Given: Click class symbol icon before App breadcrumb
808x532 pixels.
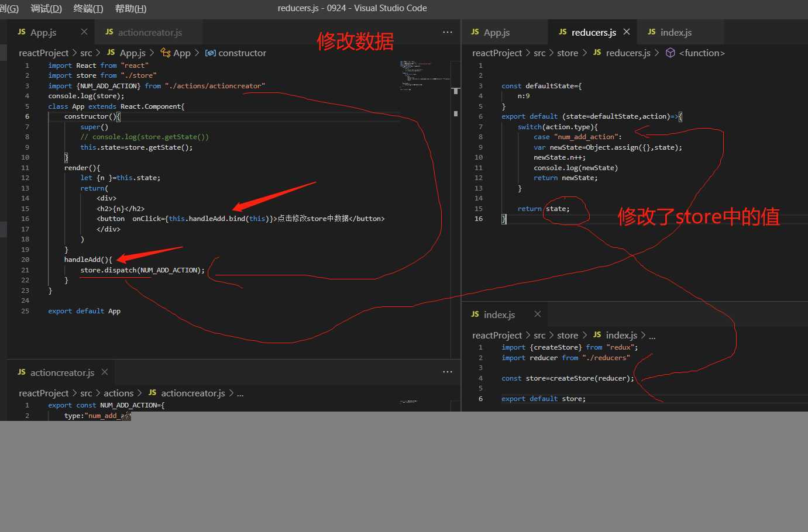Looking at the screenshot, I should [166, 53].
